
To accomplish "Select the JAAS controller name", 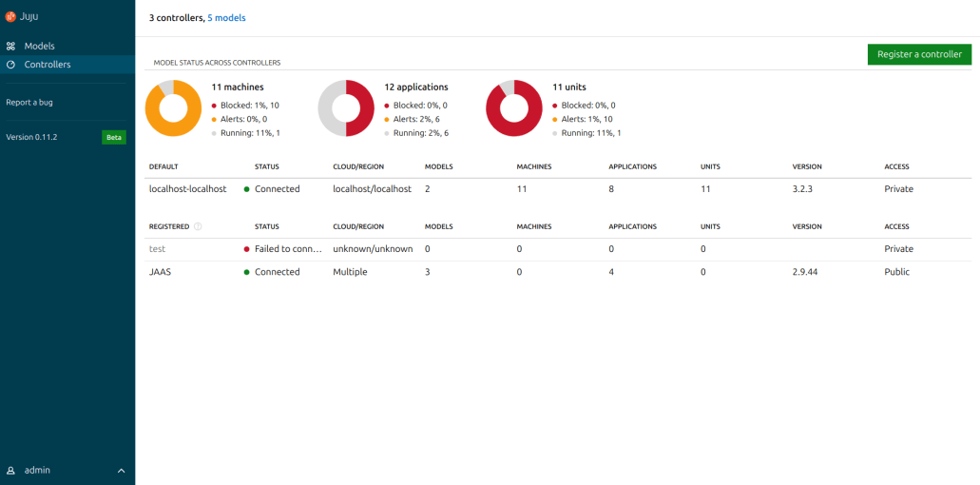I will [160, 272].
